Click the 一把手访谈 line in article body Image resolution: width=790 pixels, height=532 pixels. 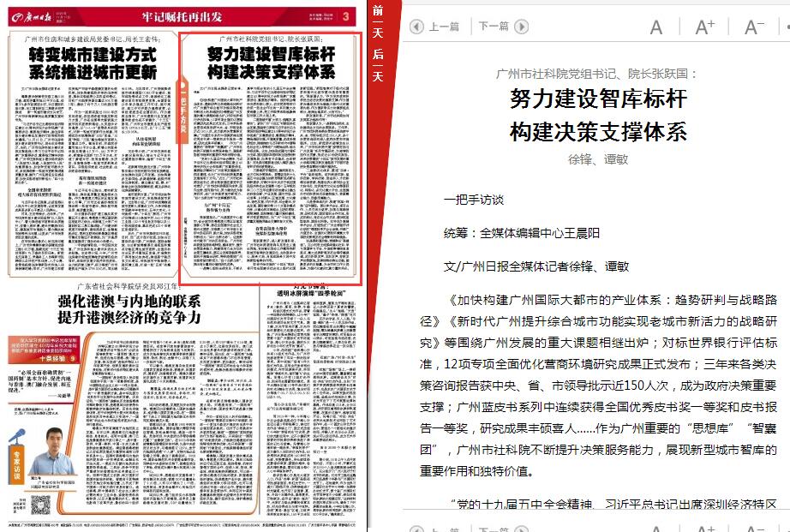[x=474, y=200]
